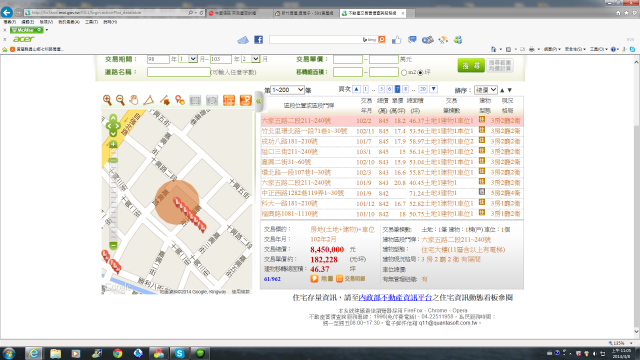Image resolution: width=640 pixels, height=360 pixels.
Task: Switch to the first red-icon browser tab
Action: [x=239, y=13]
